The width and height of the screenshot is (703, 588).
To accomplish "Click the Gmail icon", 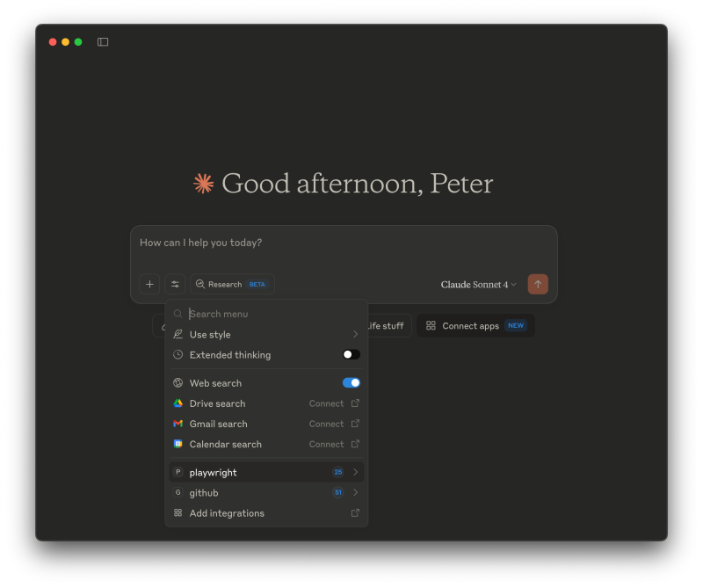I will pyautogui.click(x=178, y=424).
